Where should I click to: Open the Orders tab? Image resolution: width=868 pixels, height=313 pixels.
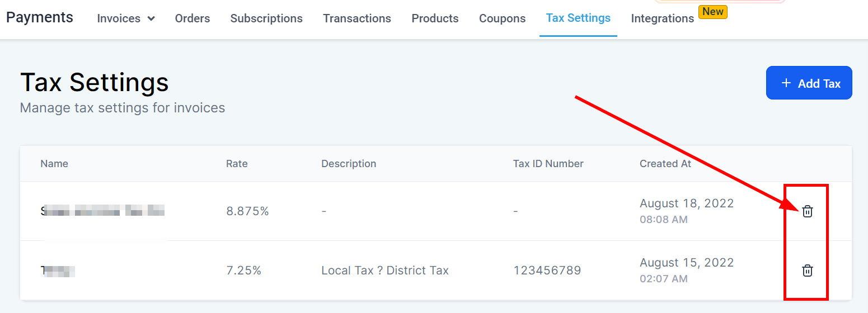(193, 18)
